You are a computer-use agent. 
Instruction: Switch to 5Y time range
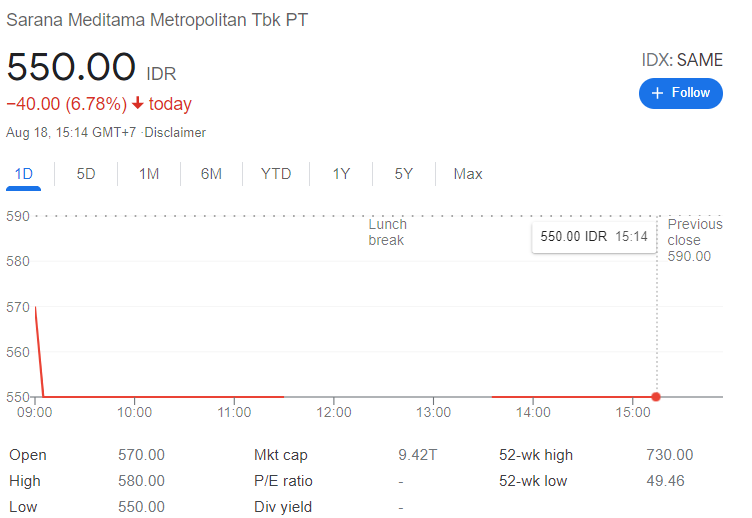[x=403, y=174]
